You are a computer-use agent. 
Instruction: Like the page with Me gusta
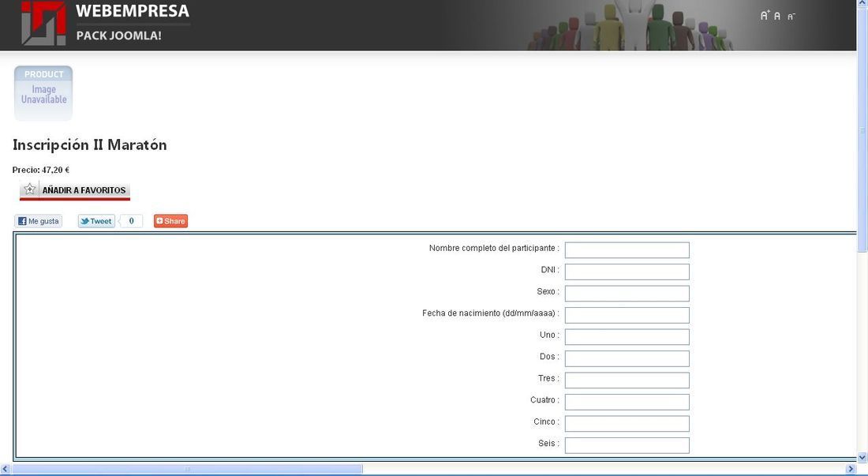(x=38, y=221)
